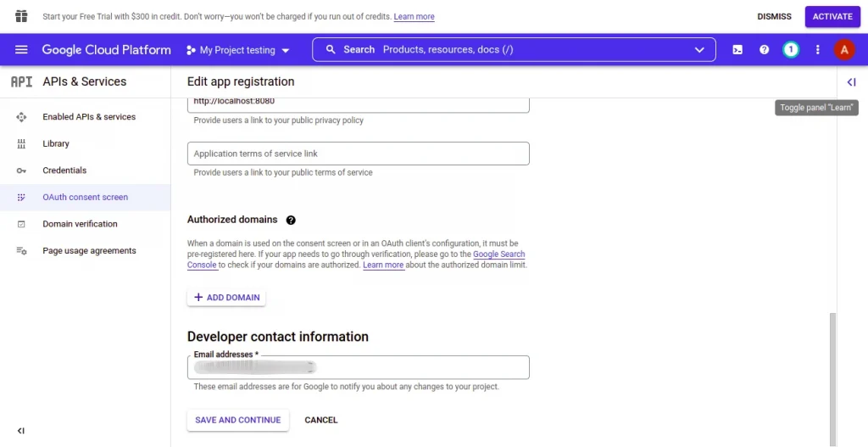Click the Edit app registration title
The width and height of the screenshot is (868, 447).
pyautogui.click(x=241, y=81)
